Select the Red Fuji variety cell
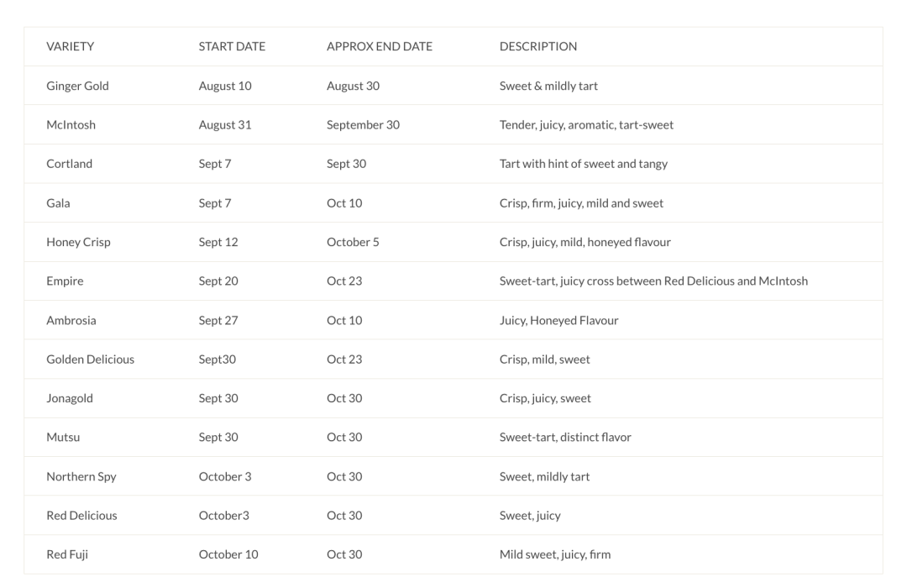 click(67, 554)
